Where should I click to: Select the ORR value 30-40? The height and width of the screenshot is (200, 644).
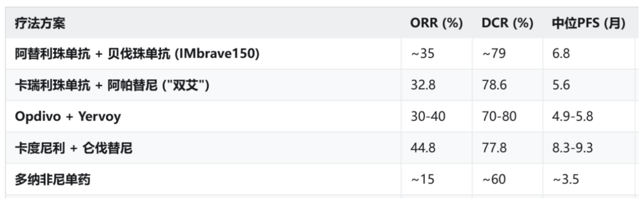428,117
